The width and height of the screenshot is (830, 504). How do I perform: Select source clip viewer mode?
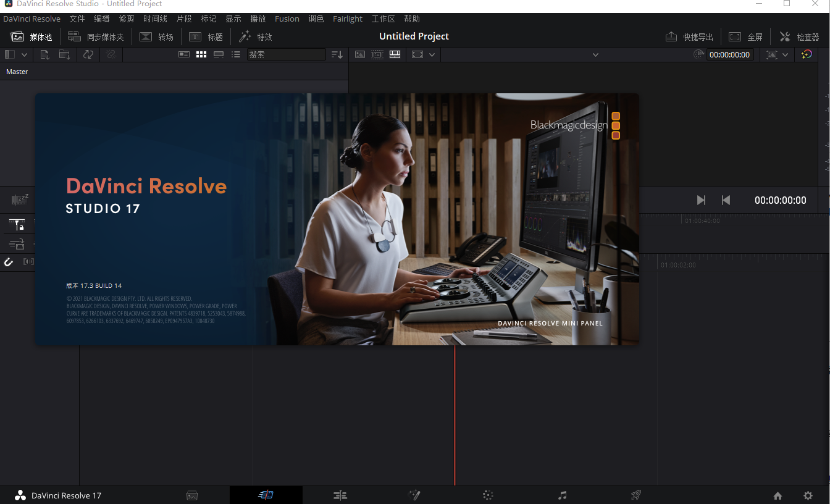[x=360, y=54]
